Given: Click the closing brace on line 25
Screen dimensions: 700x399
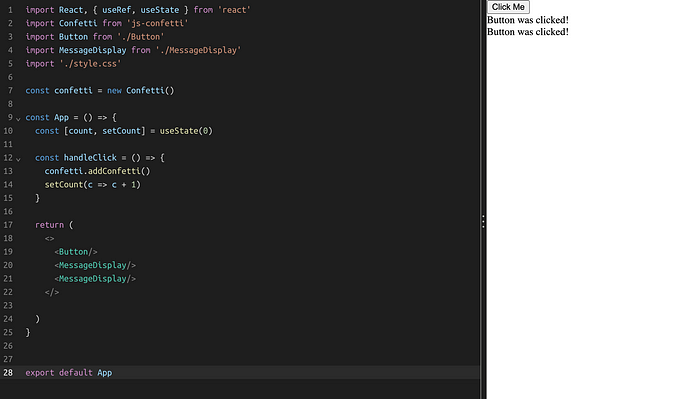Looking at the screenshot, I should coord(28,332).
